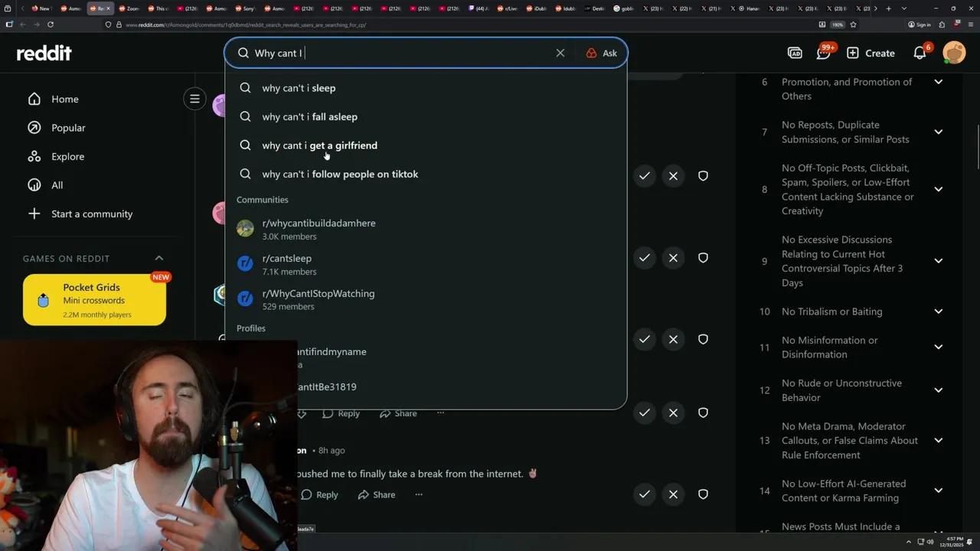Image resolution: width=980 pixels, height=551 pixels.
Task: Clear the search box text
Action: 560,53
